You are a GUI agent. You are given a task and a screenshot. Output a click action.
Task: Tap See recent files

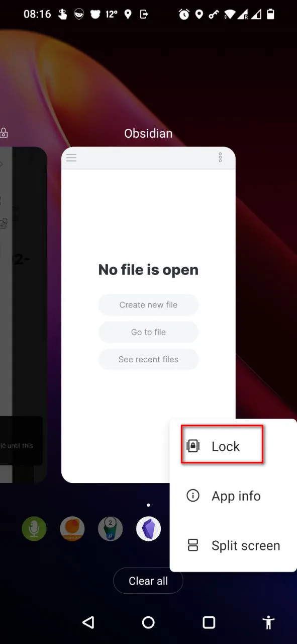pos(148,359)
